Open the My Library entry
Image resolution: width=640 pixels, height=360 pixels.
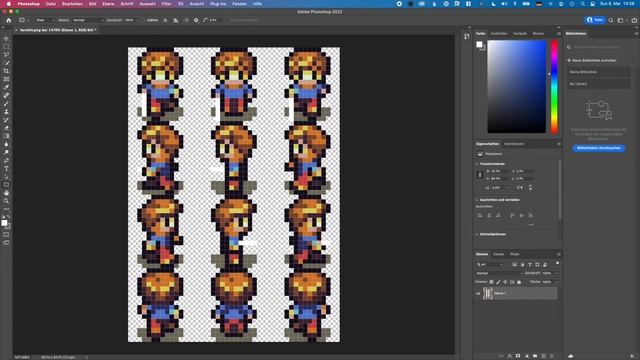pos(599,84)
